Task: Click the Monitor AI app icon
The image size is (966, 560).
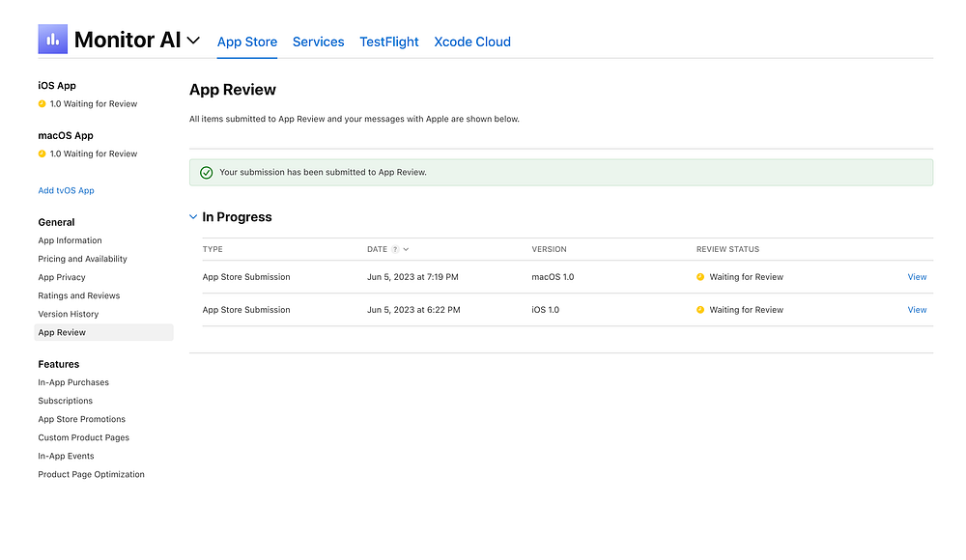Action: pyautogui.click(x=52, y=40)
